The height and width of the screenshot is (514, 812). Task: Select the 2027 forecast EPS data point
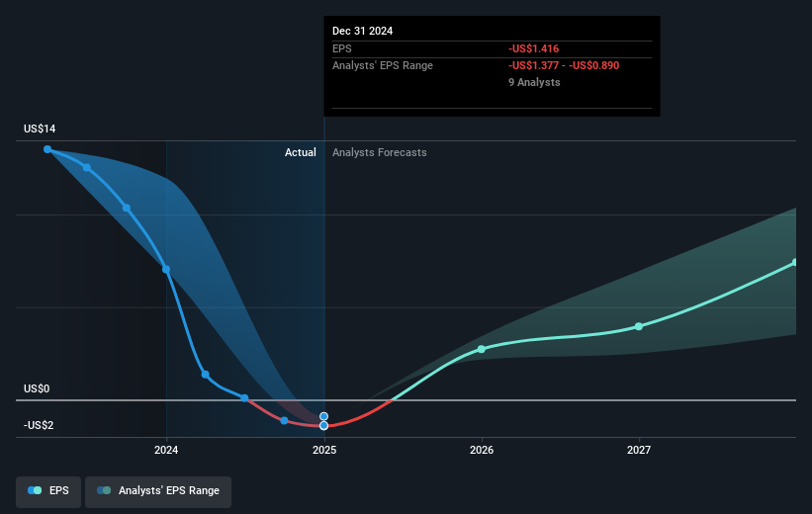pyautogui.click(x=639, y=326)
